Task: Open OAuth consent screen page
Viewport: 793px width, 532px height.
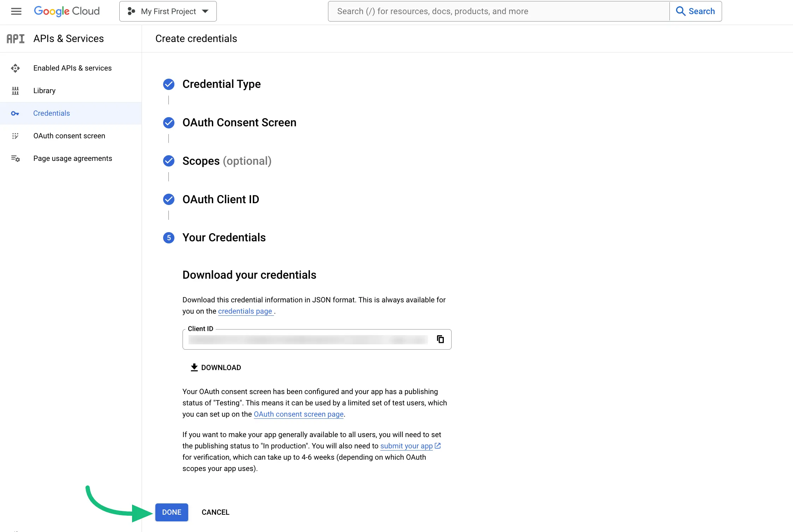Action: [298, 414]
